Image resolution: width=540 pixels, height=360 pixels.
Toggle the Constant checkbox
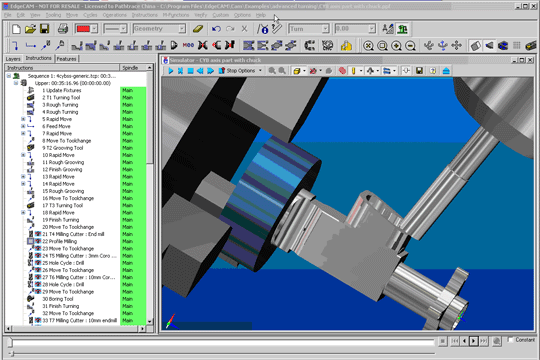[511, 340]
